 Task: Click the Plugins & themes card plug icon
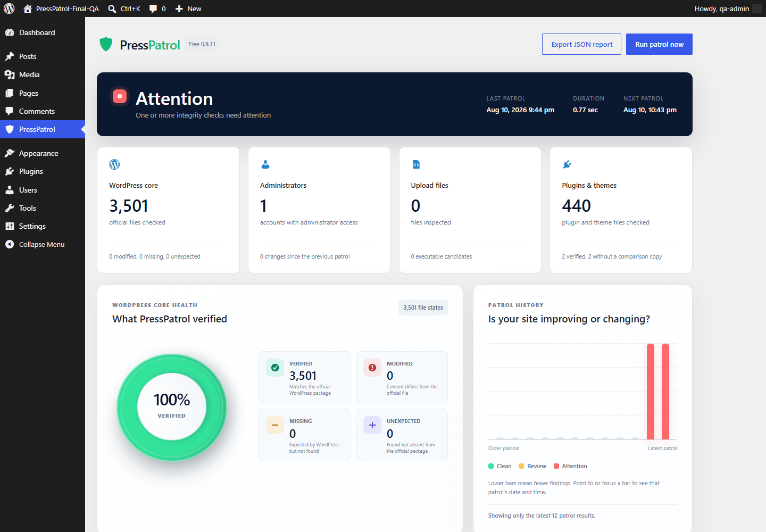[x=567, y=164]
